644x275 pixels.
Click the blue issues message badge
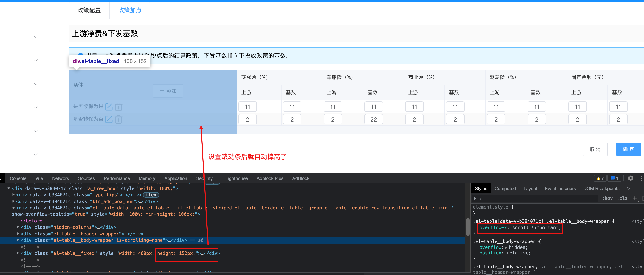tap(614, 178)
